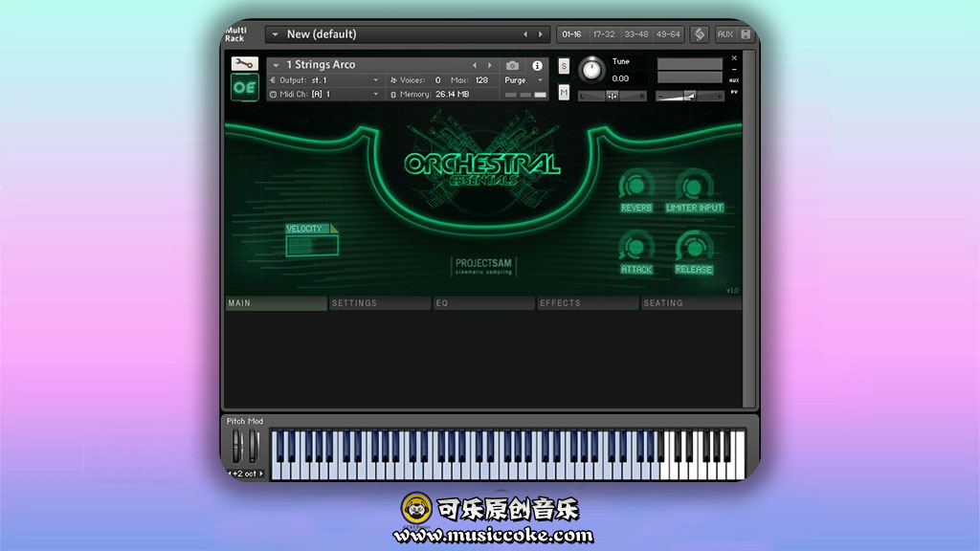Open the multi preset dropdown arrow
Screen dimensions: 980x551
(x=275, y=34)
